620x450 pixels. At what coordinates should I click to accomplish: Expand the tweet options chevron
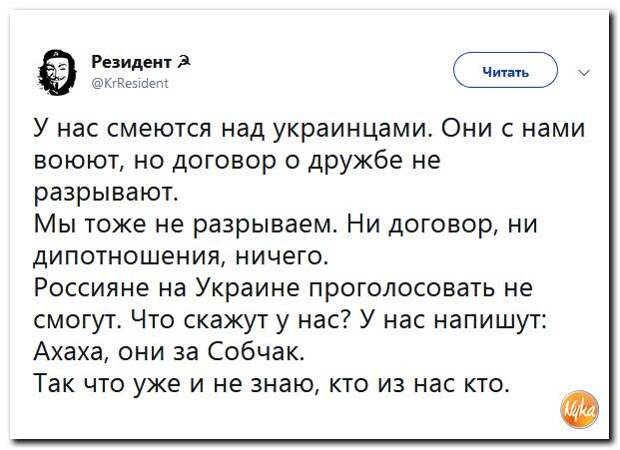pos(585,72)
